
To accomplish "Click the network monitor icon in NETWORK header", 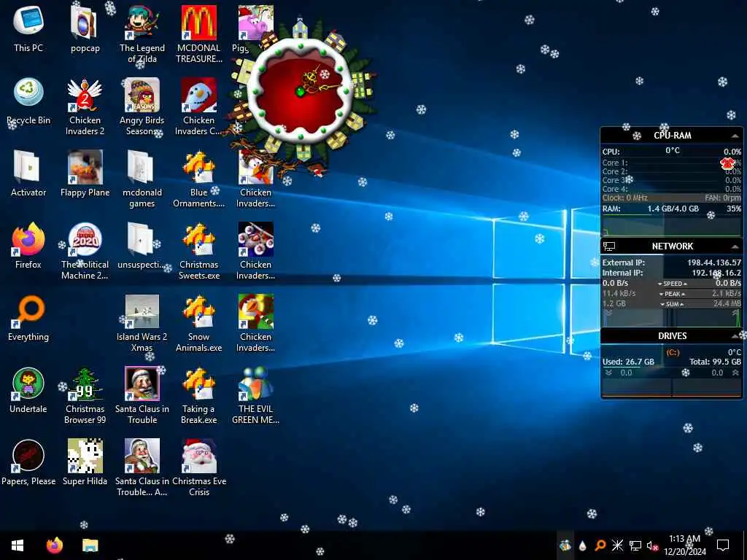I will [609, 246].
